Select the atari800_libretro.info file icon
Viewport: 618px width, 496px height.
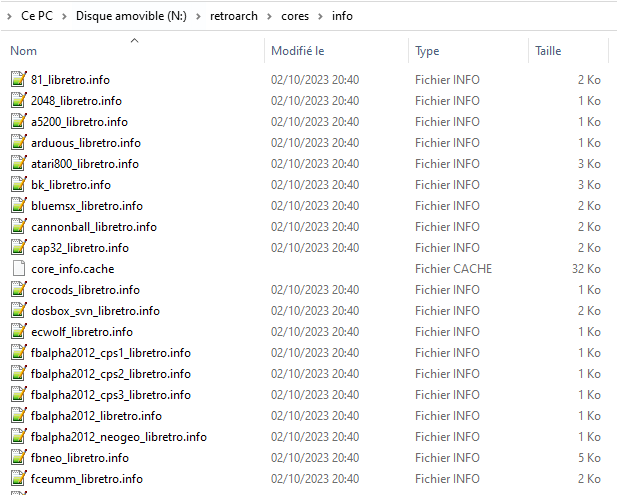(x=18, y=163)
